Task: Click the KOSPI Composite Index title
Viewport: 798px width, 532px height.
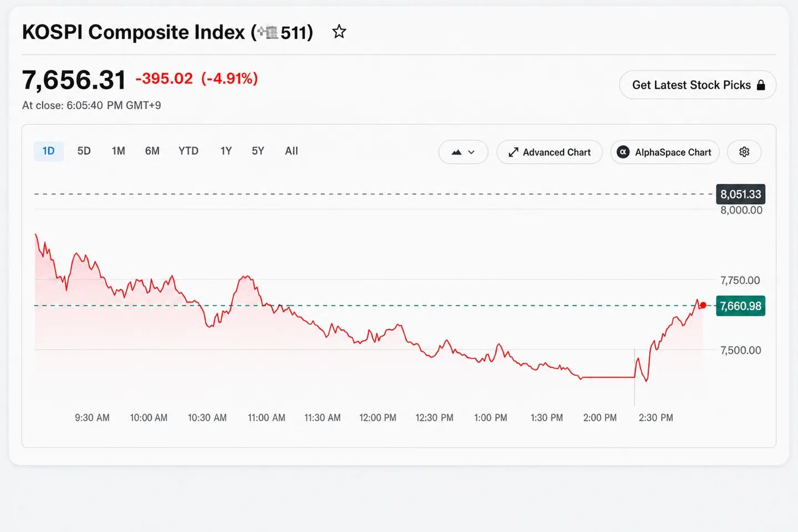Action: [167, 32]
